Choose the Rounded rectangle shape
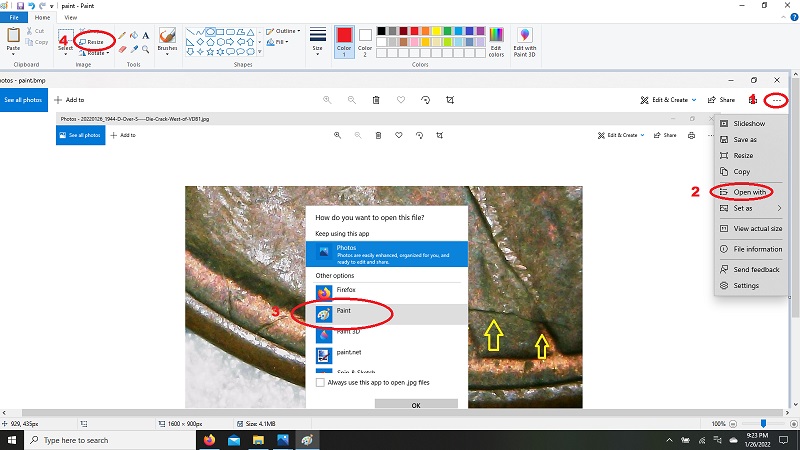Screen dimensions: 800x450 click(x=230, y=32)
